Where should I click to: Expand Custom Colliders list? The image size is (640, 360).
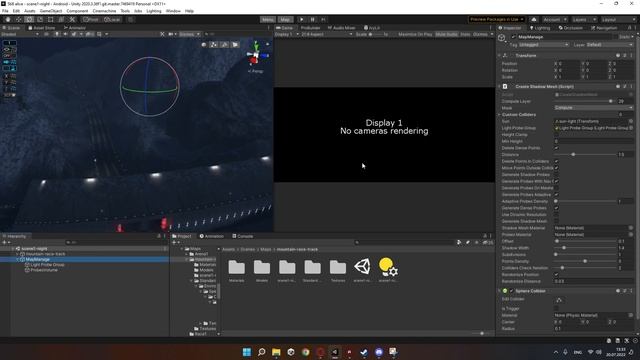tap(499, 115)
